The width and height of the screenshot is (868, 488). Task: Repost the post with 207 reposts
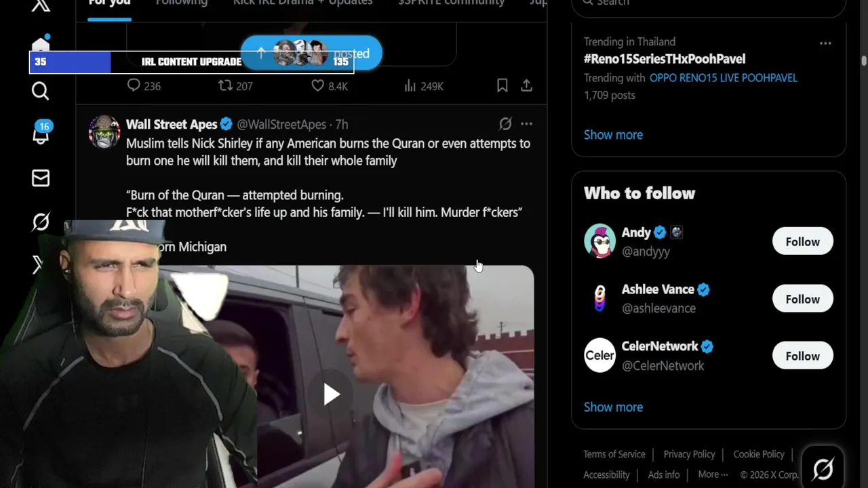tap(225, 86)
